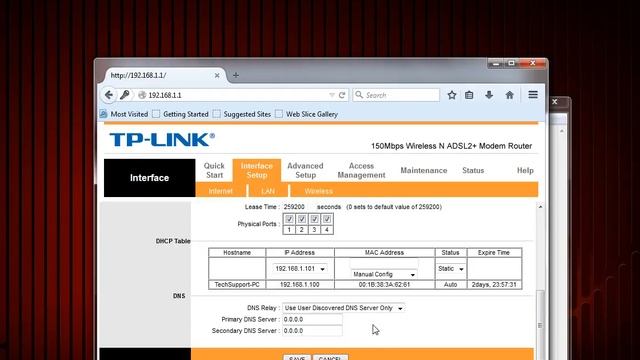Click the SAVE button
The height and width of the screenshot is (360, 640).
pyautogui.click(x=297, y=358)
